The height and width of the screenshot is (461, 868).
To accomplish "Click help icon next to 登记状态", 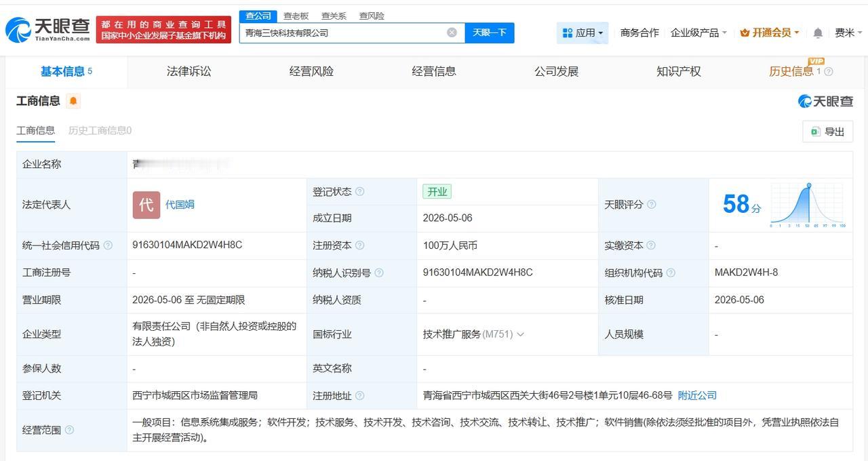I will pos(360,192).
